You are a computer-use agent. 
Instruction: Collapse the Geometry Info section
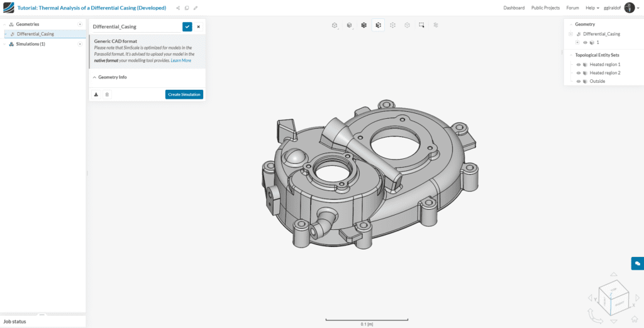(x=94, y=77)
